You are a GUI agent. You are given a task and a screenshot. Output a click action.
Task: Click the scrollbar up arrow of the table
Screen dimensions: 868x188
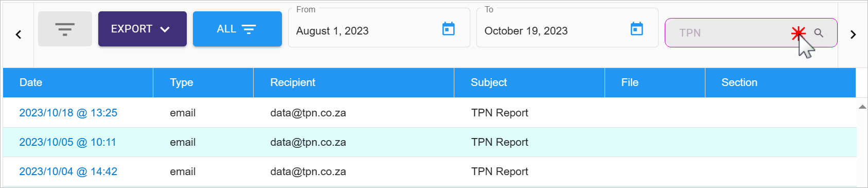tap(862, 107)
